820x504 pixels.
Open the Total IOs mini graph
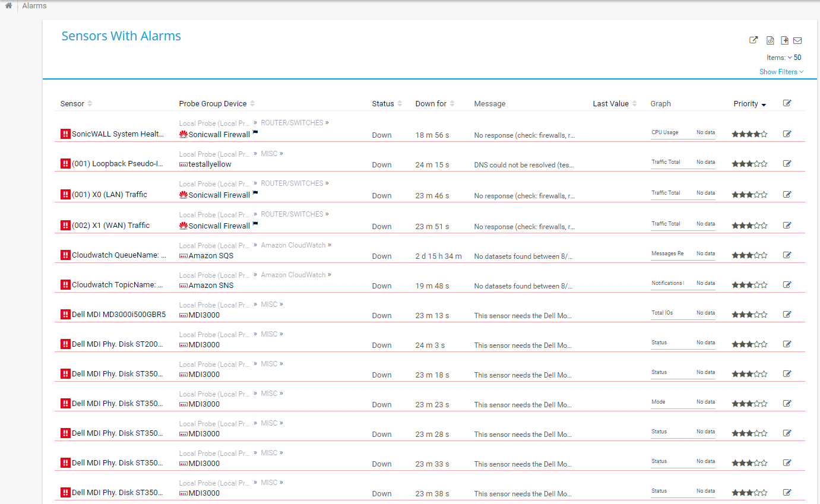(x=683, y=313)
